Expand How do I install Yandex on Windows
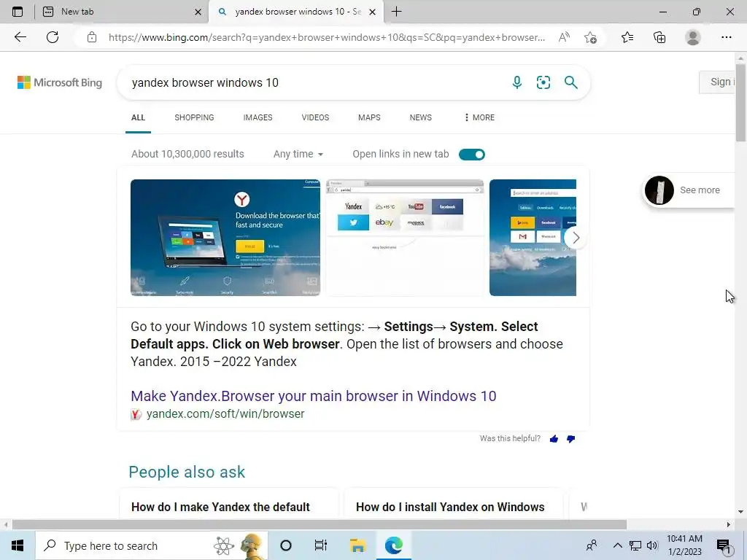 point(453,505)
